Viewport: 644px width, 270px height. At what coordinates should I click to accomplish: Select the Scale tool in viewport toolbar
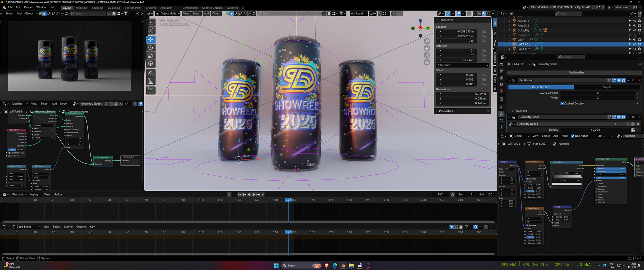(x=151, y=56)
